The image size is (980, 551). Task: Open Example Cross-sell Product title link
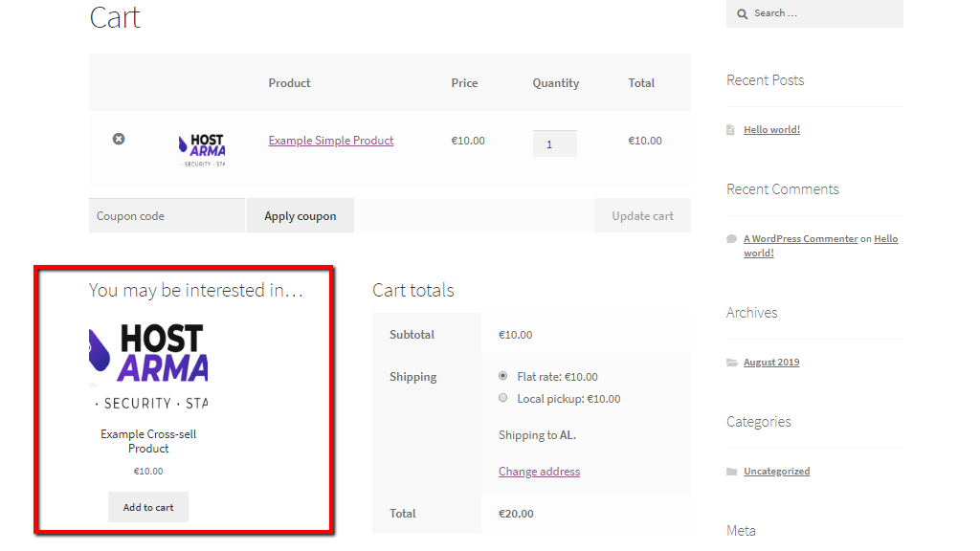click(x=148, y=441)
